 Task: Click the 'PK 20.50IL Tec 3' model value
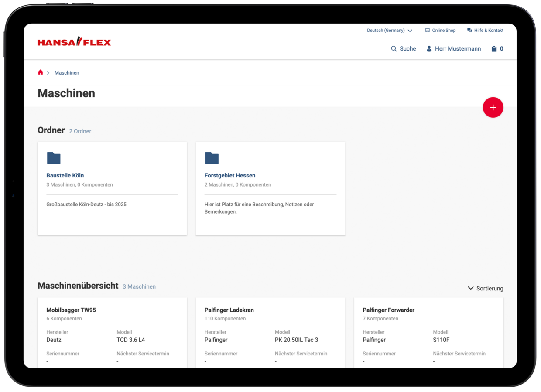tap(297, 340)
